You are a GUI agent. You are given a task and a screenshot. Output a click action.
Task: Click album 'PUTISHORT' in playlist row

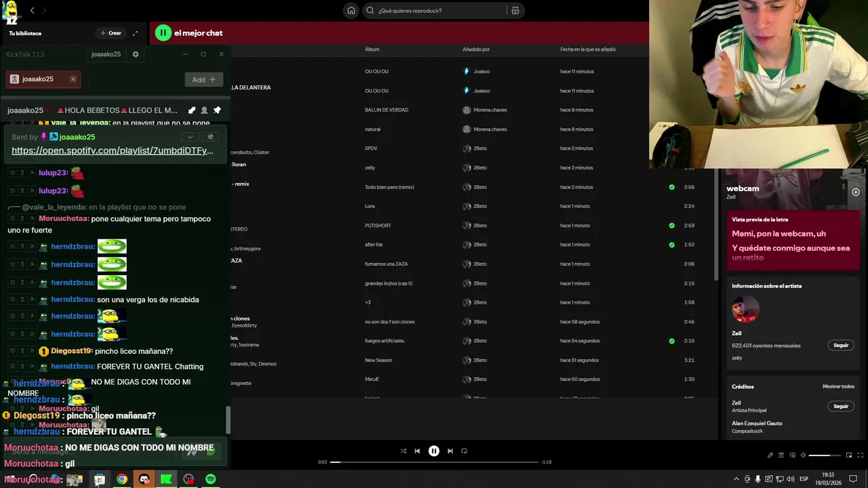pos(378,225)
